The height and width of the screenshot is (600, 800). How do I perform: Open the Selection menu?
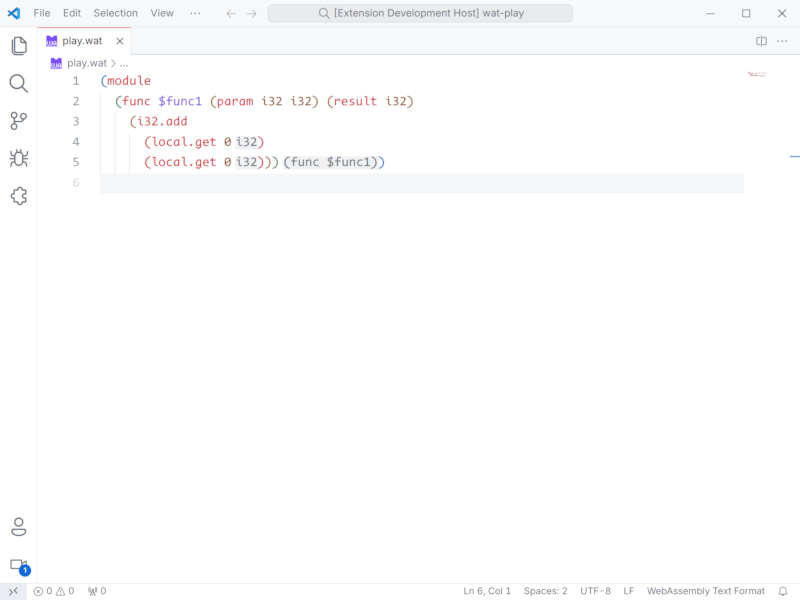115,13
